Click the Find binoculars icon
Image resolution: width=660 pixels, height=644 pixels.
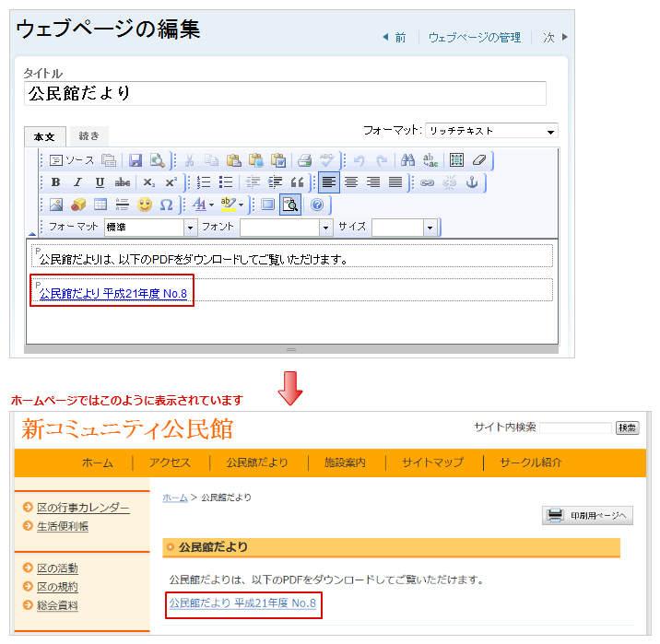pyautogui.click(x=408, y=160)
